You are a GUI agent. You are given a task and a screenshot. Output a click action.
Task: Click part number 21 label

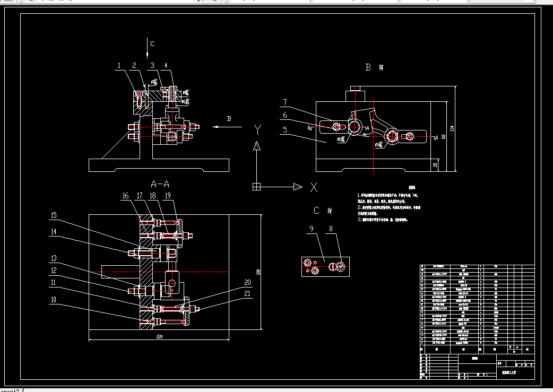[248, 294]
